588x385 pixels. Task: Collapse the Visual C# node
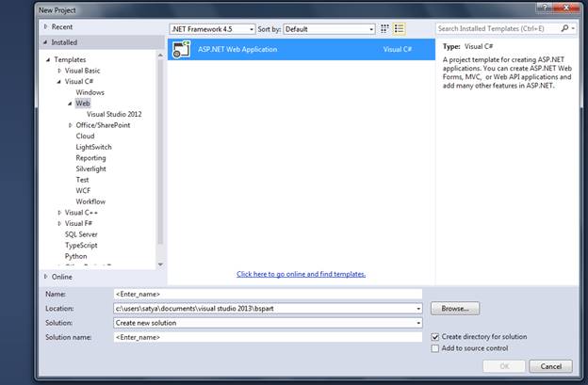[58, 82]
